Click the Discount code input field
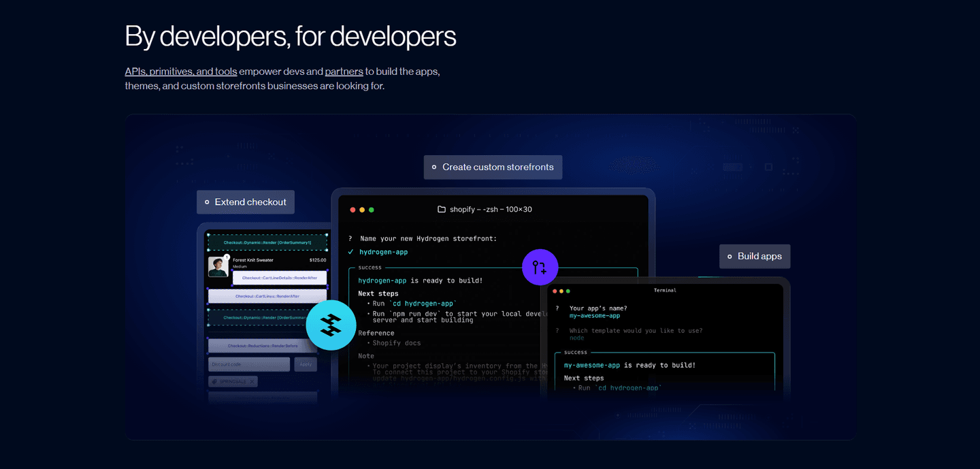The width and height of the screenshot is (980, 469). (249, 364)
